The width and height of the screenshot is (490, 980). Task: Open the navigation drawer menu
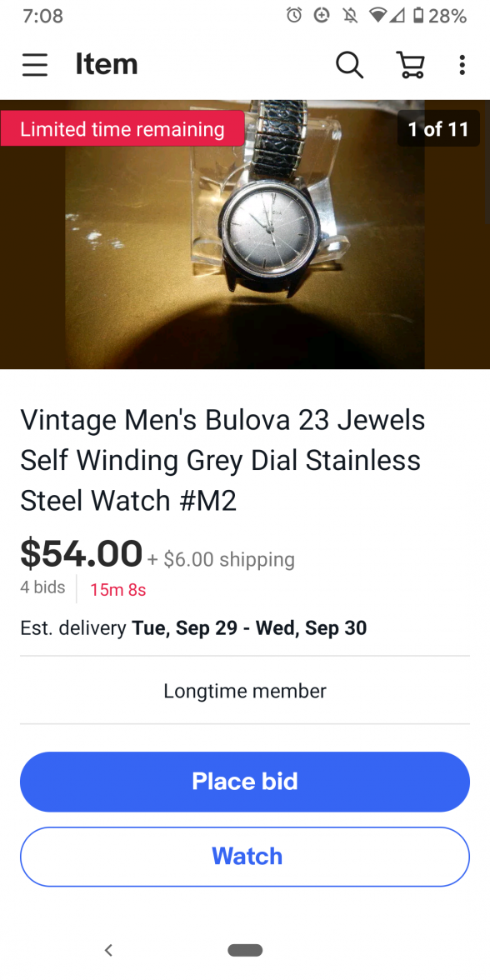(34, 64)
